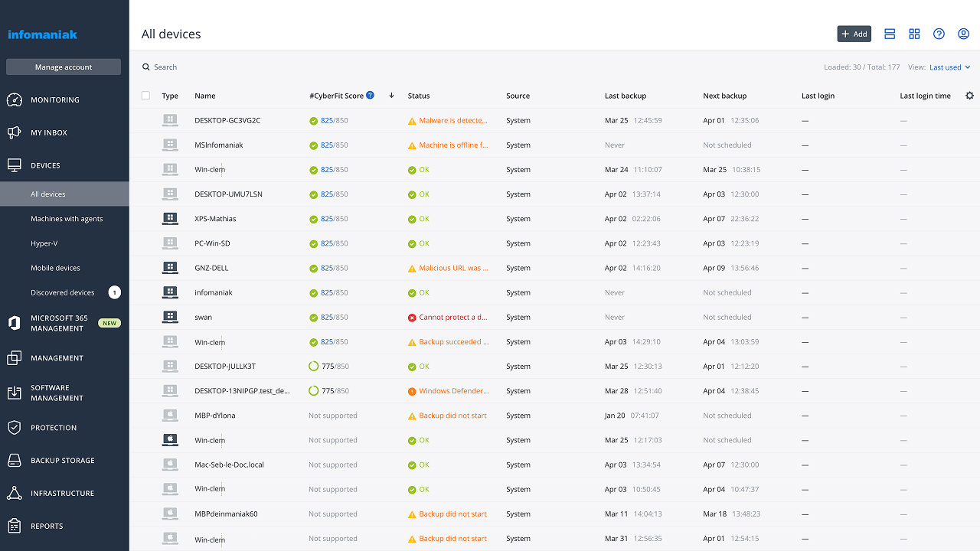Viewport: 980px width, 551px height.
Task: Select the My Inbox megaphone icon
Action: point(15,132)
